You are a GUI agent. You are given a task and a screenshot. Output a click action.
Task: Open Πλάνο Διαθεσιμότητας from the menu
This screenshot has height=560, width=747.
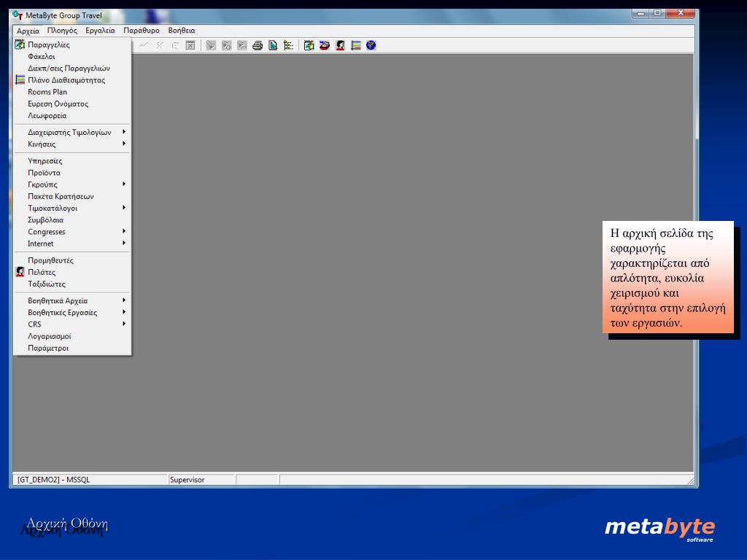[72, 80]
